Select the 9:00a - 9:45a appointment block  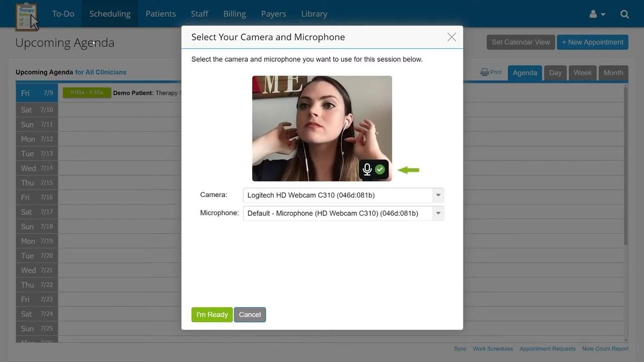(87, 93)
